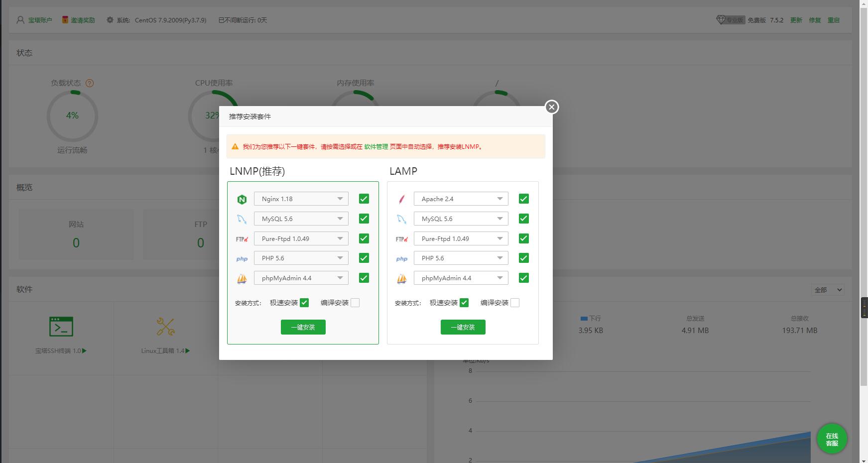
Task: Toggle 极速安装 checkbox in LAMP
Action: pyautogui.click(x=464, y=303)
